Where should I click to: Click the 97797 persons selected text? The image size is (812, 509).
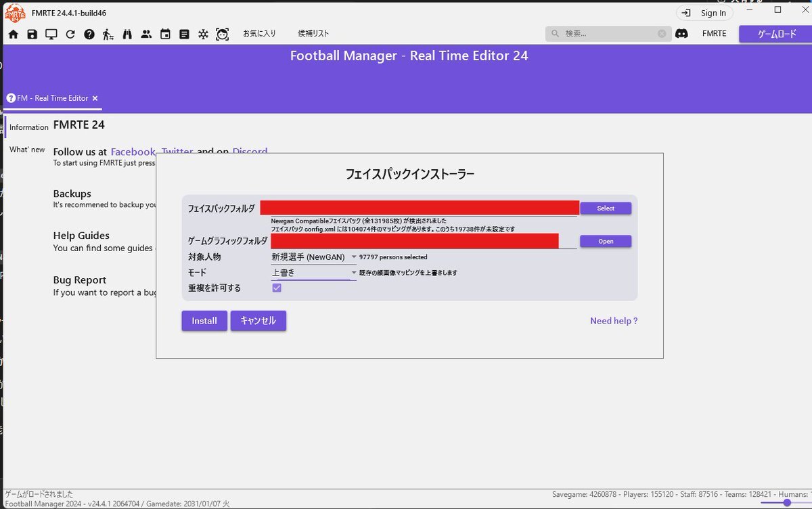pyautogui.click(x=393, y=257)
